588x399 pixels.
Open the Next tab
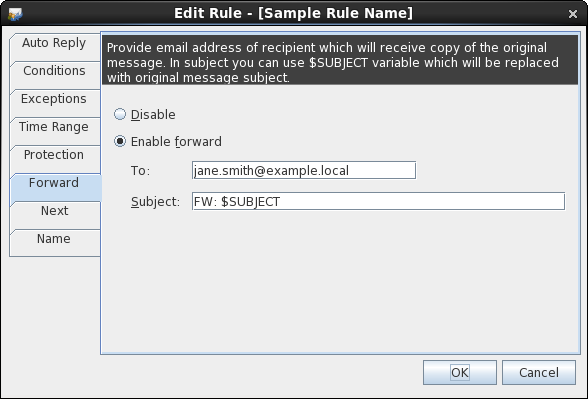pyautogui.click(x=54, y=215)
